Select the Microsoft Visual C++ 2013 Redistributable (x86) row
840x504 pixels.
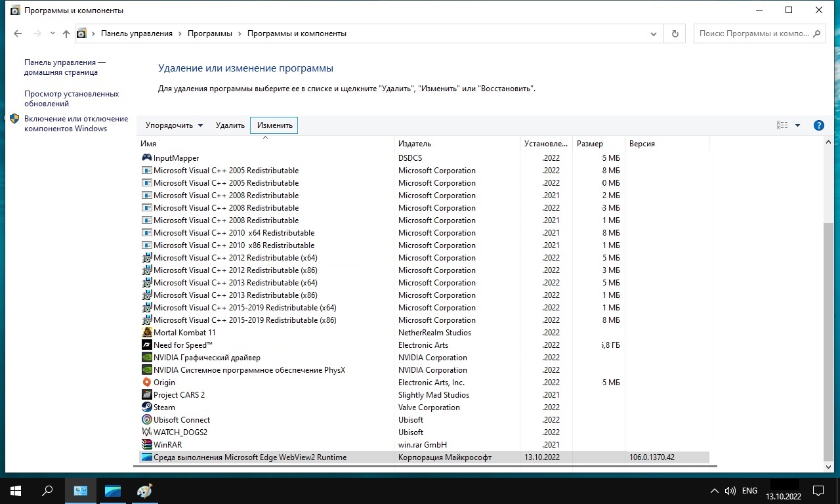[x=424, y=295]
